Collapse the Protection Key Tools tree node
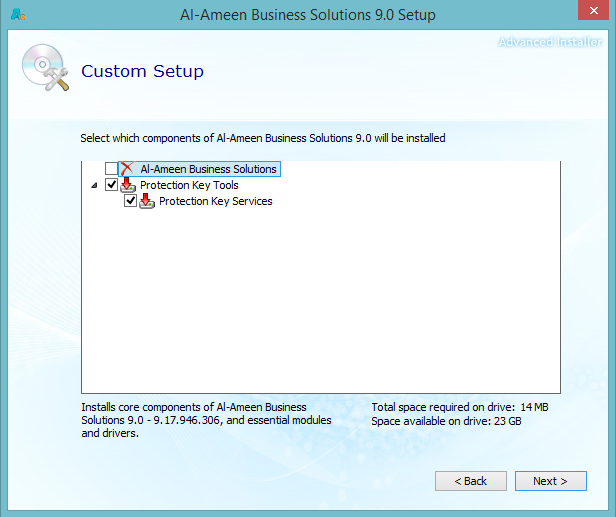 click(95, 185)
